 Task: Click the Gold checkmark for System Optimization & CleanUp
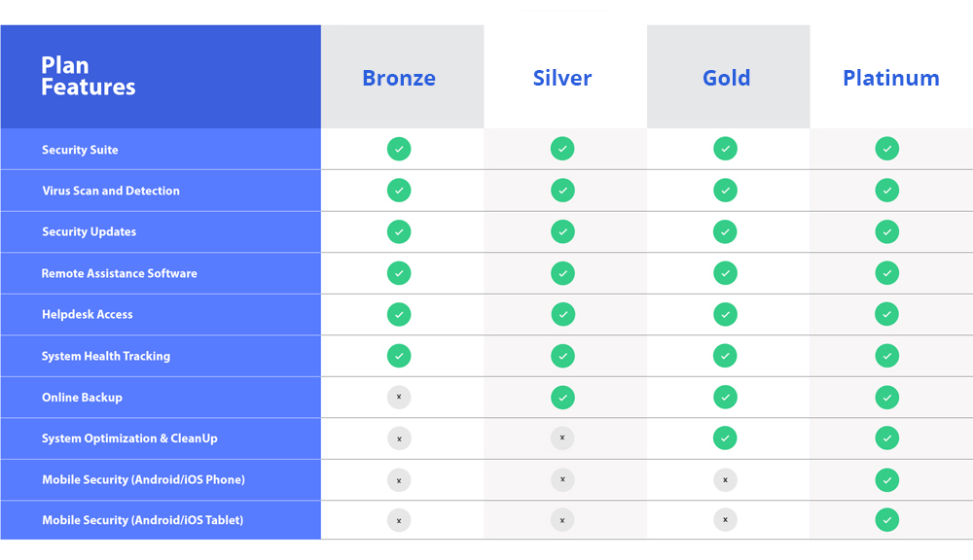click(x=726, y=437)
